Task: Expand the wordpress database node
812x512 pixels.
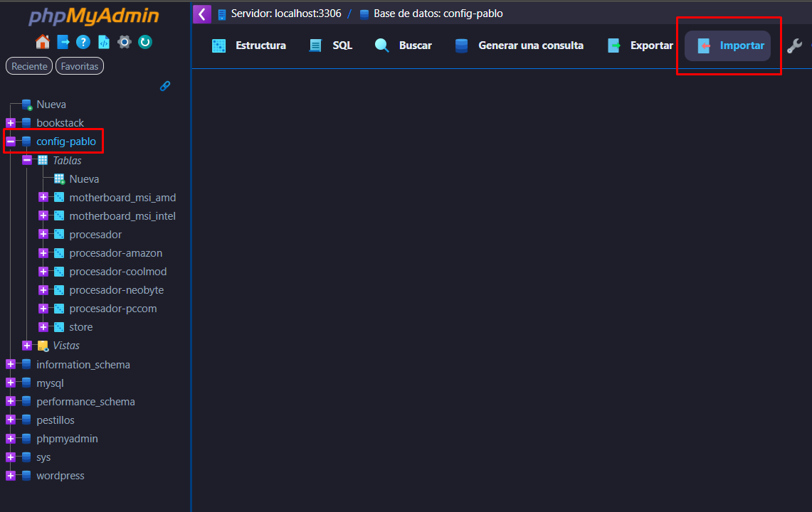Action: 11,476
